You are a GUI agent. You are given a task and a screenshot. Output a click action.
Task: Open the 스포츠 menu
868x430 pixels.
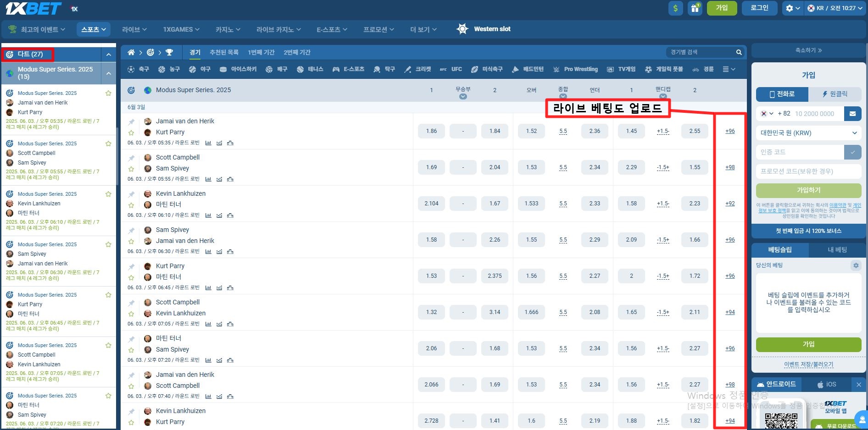pos(94,29)
